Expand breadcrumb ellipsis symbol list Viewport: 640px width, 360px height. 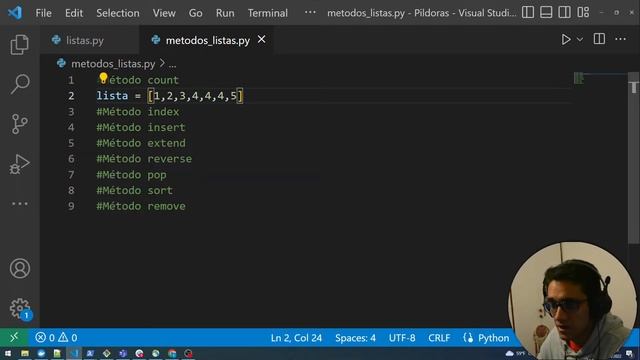(173, 64)
